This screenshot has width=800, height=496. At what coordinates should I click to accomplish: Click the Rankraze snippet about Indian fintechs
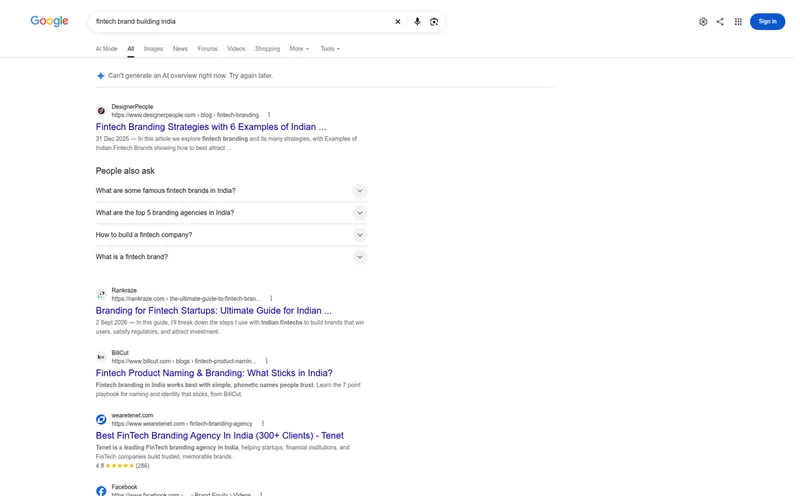(x=230, y=327)
